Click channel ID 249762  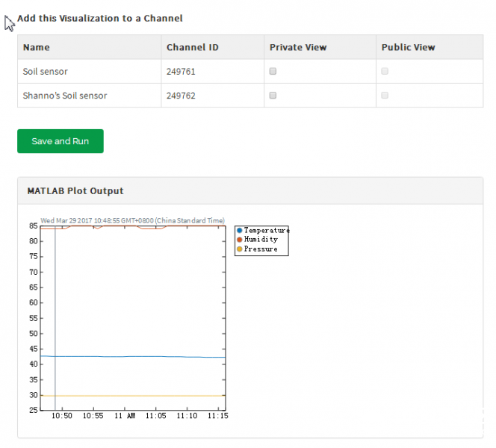[x=181, y=96]
